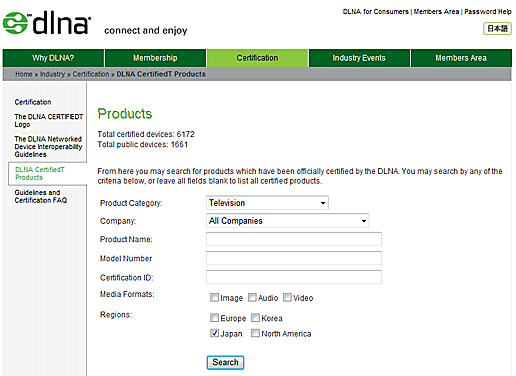Open Guidelines and Certification FAQ sidebar item
516x376 pixels.
pyautogui.click(x=41, y=196)
